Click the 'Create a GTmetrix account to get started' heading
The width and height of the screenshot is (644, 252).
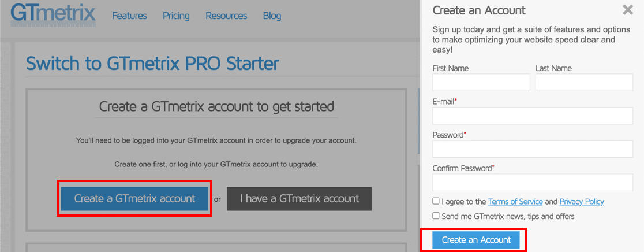[x=216, y=106]
